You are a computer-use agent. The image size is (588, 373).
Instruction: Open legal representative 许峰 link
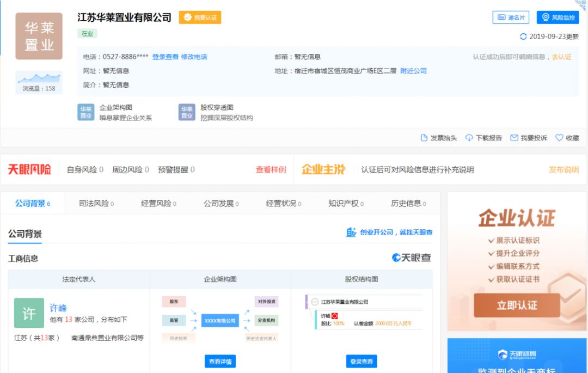(x=58, y=308)
